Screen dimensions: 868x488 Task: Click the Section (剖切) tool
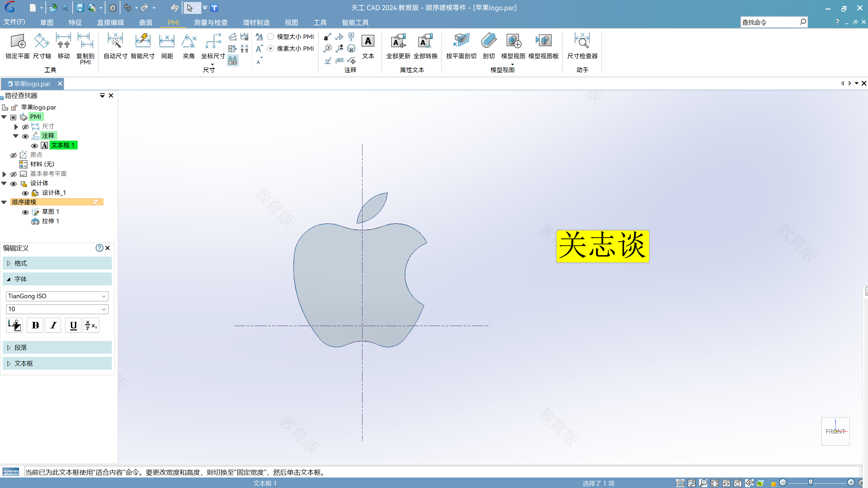point(489,46)
